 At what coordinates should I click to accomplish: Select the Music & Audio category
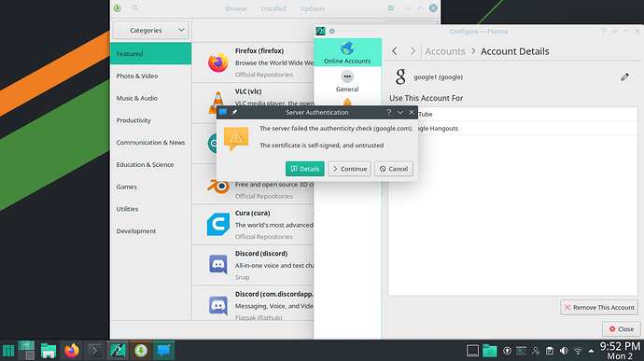[x=150, y=98]
